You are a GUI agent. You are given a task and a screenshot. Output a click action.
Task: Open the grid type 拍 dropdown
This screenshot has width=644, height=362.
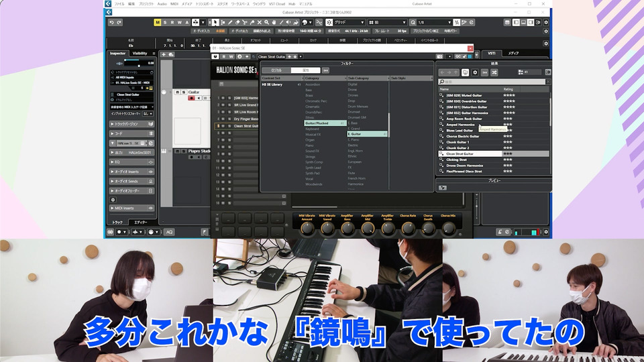(x=387, y=22)
